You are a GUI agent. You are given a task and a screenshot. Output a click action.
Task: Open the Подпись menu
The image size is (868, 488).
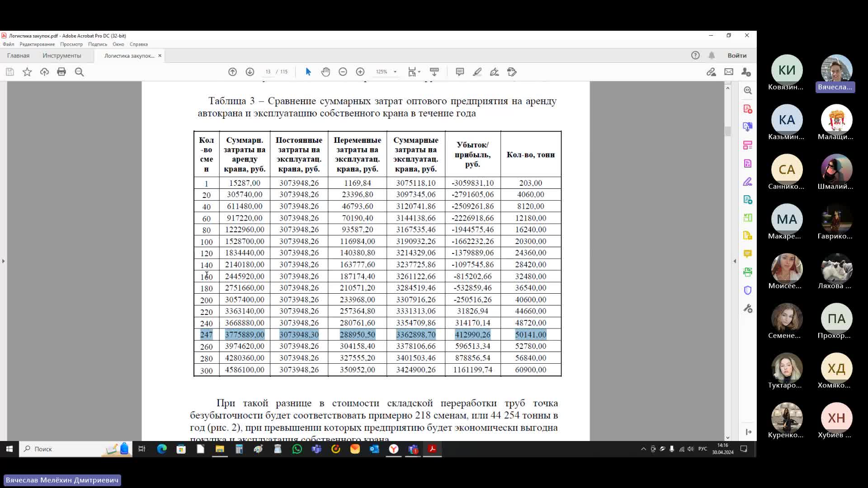coord(98,44)
